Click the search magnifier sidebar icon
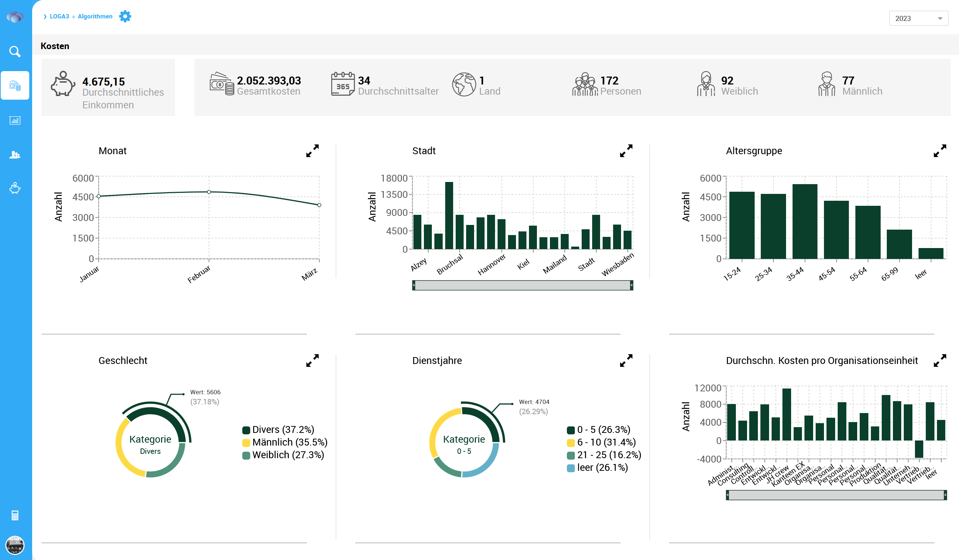 click(x=15, y=51)
